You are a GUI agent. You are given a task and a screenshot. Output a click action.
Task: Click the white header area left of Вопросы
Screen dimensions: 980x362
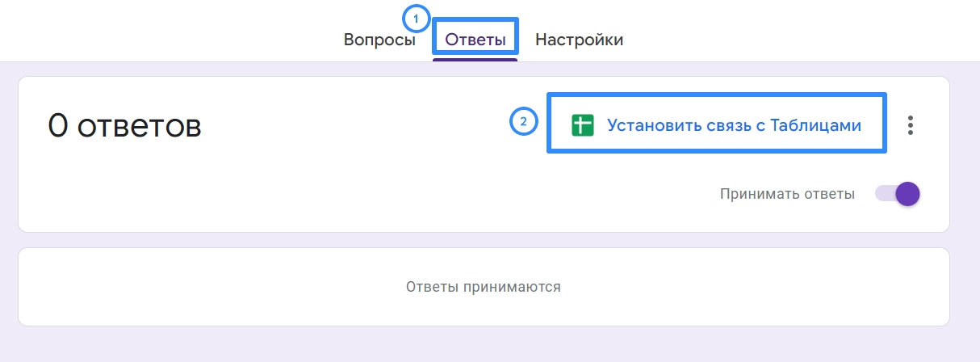coord(161,32)
